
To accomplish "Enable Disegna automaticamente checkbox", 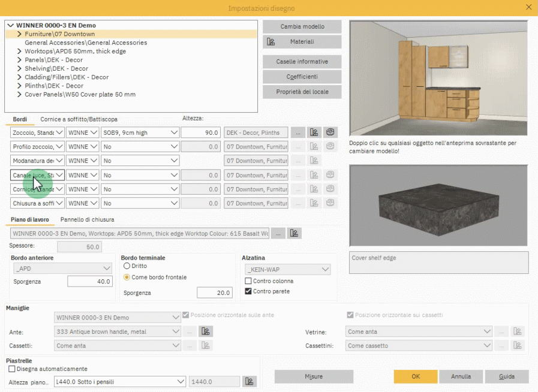I will 12,369.
